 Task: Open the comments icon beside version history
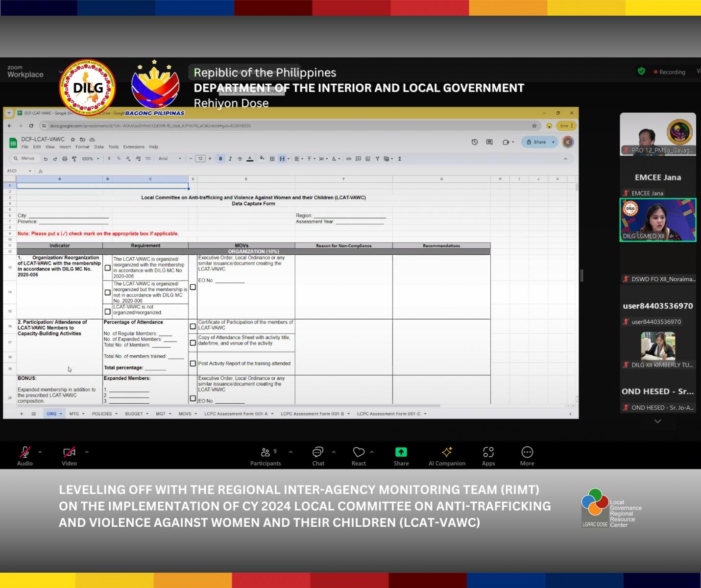(489, 142)
